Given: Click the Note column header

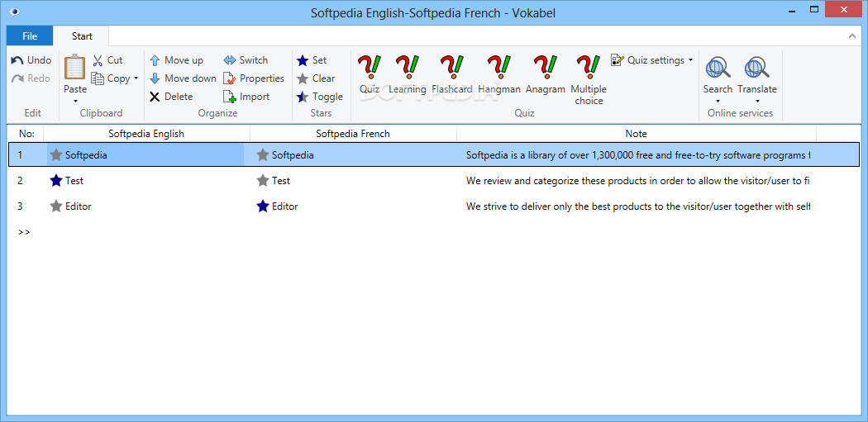Looking at the screenshot, I should [x=636, y=133].
